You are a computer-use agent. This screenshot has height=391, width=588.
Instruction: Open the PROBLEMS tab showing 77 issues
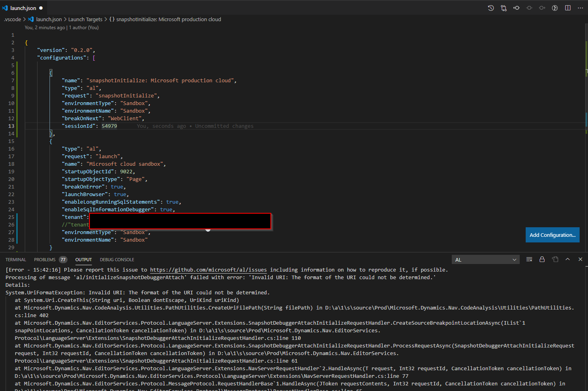pos(45,260)
